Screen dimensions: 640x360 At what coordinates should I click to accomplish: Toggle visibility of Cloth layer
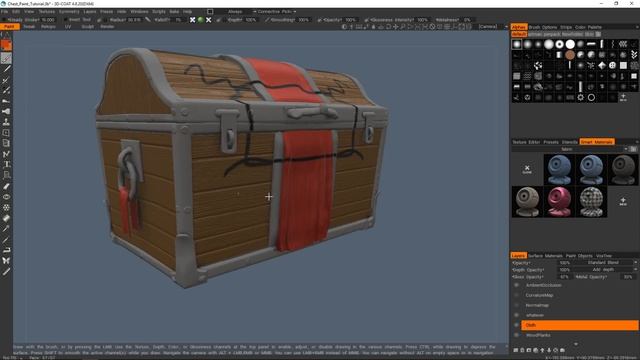point(516,325)
